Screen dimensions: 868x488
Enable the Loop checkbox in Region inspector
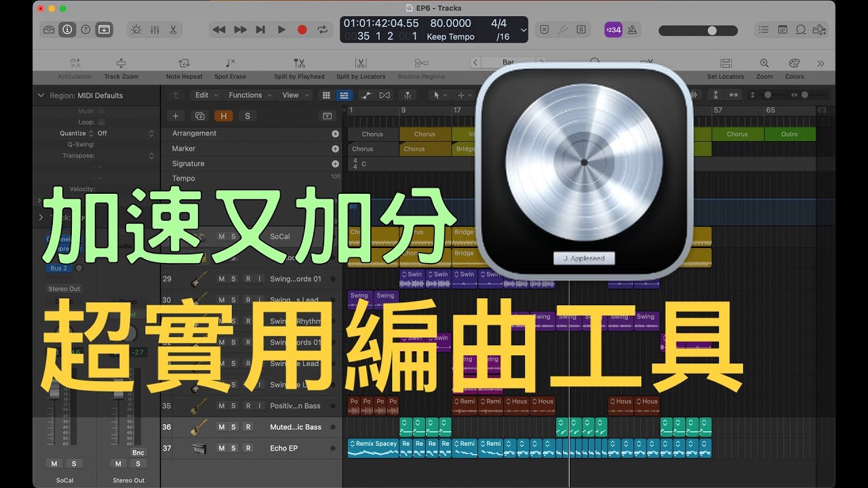click(x=102, y=123)
